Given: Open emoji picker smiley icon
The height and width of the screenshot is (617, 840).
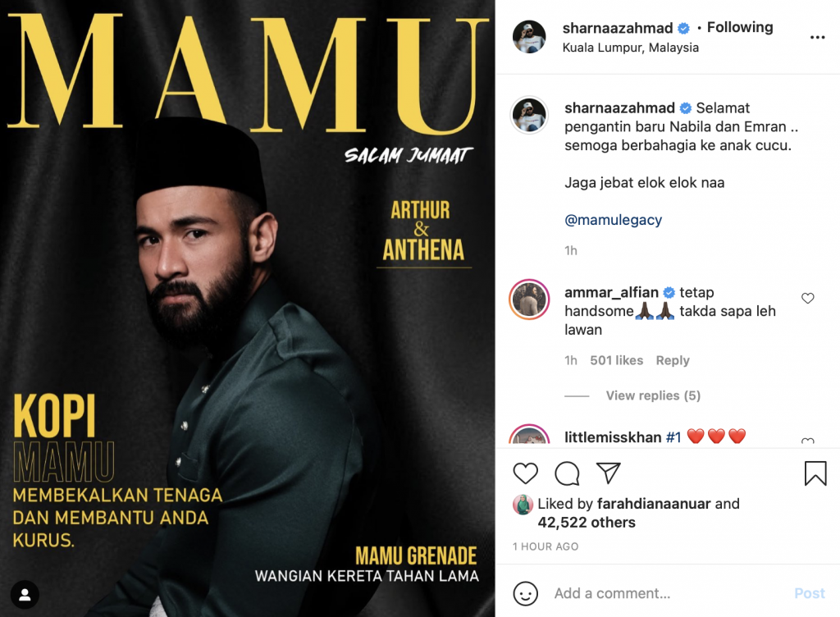Looking at the screenshot, I should 525,593.
